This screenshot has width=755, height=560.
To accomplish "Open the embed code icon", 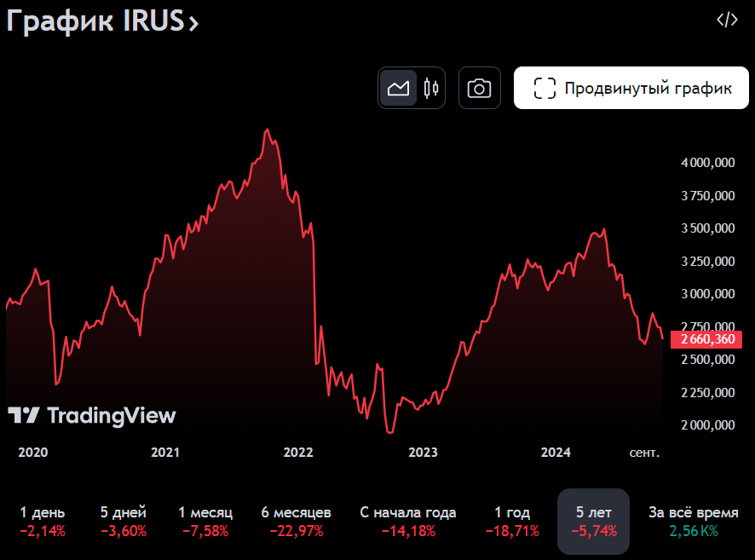I will click(x=727, y=20).
